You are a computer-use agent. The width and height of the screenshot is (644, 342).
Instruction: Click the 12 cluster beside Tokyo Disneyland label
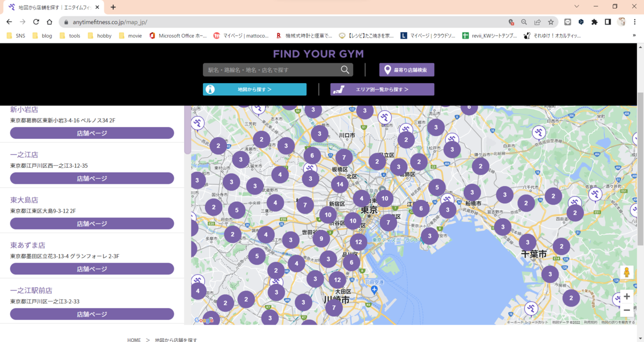pyautogui.click(x=358, y=242)
